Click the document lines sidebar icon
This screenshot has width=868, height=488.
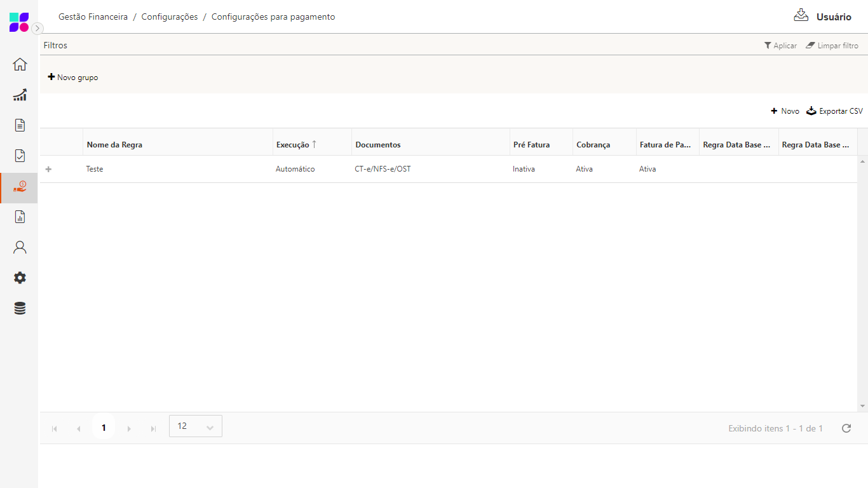(20, 125)
